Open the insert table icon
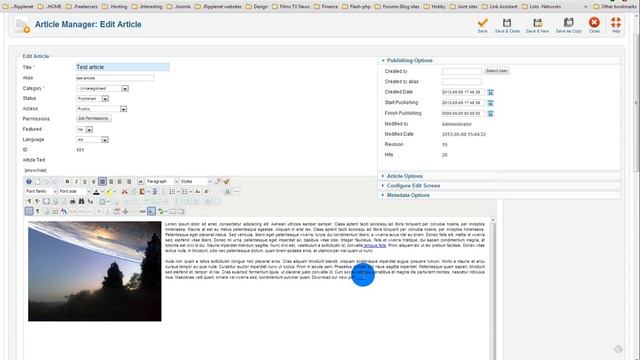Screen dimensions: 640x360 [102, 201]
